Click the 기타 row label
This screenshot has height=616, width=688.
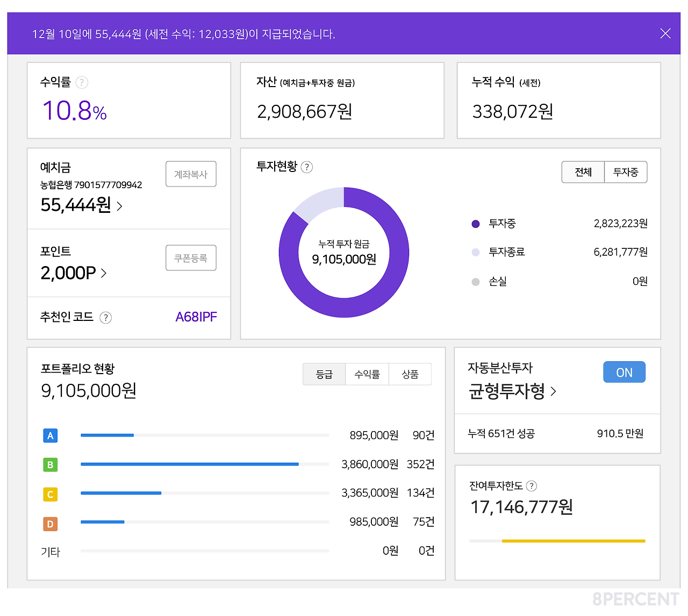point(51,552)
